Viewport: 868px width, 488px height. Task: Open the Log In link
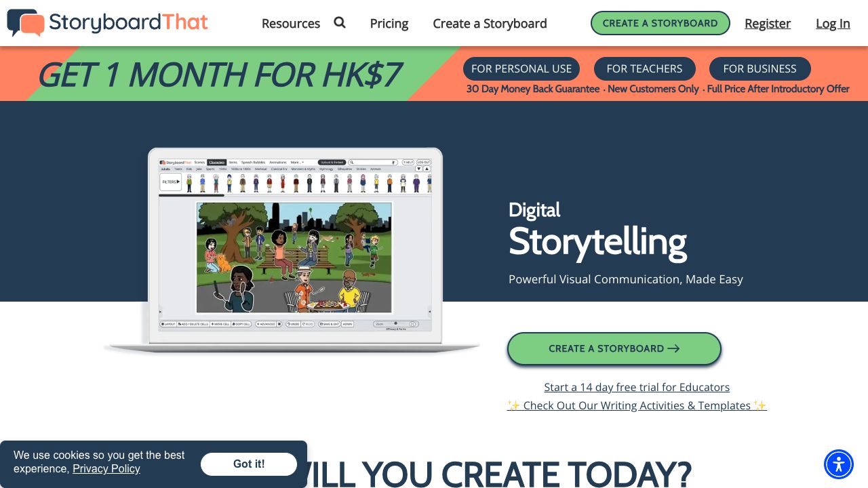tap(833, 23)
